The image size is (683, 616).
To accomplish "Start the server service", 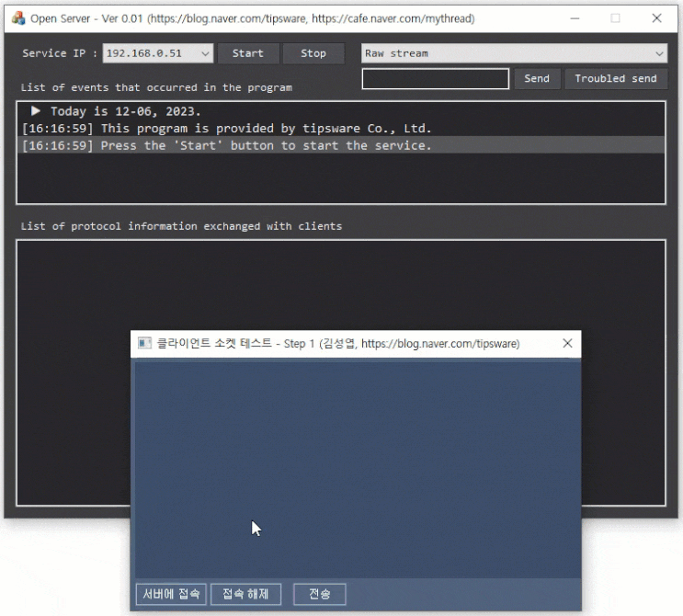I will click(248, 53).
